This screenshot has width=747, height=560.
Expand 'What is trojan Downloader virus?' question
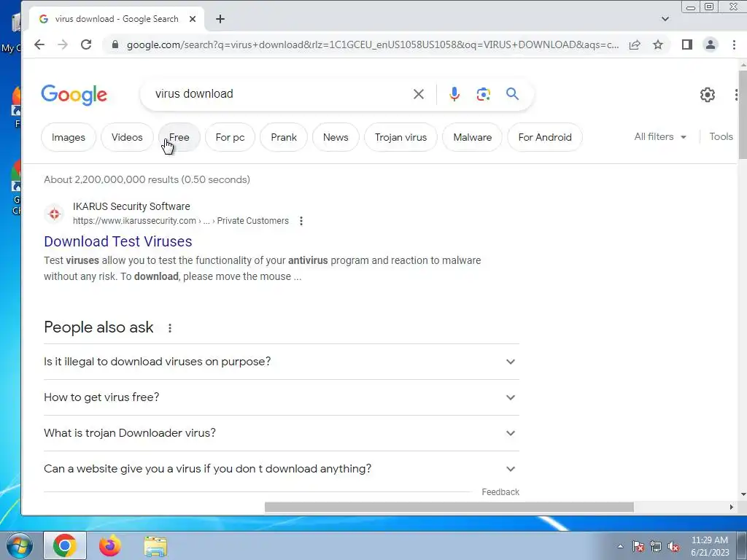click(x=281, y=433)
